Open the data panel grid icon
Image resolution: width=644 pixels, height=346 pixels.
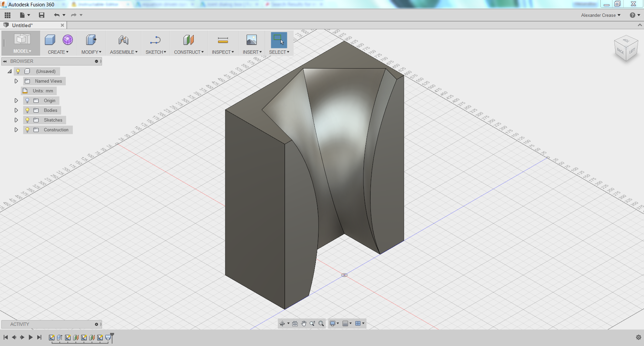point(7,15)
